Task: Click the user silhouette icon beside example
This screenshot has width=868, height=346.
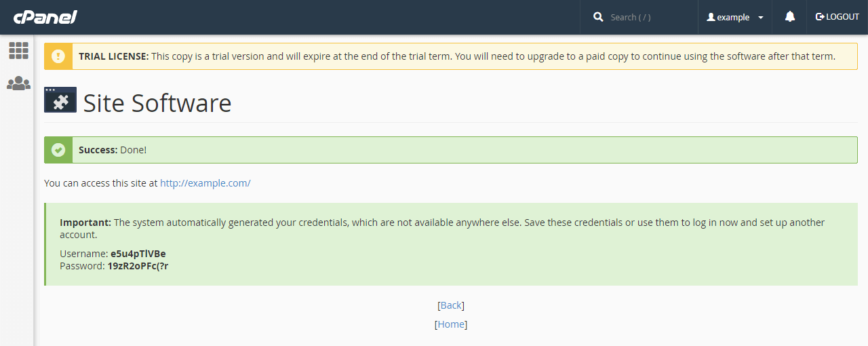Action: [x=711, y=17]
